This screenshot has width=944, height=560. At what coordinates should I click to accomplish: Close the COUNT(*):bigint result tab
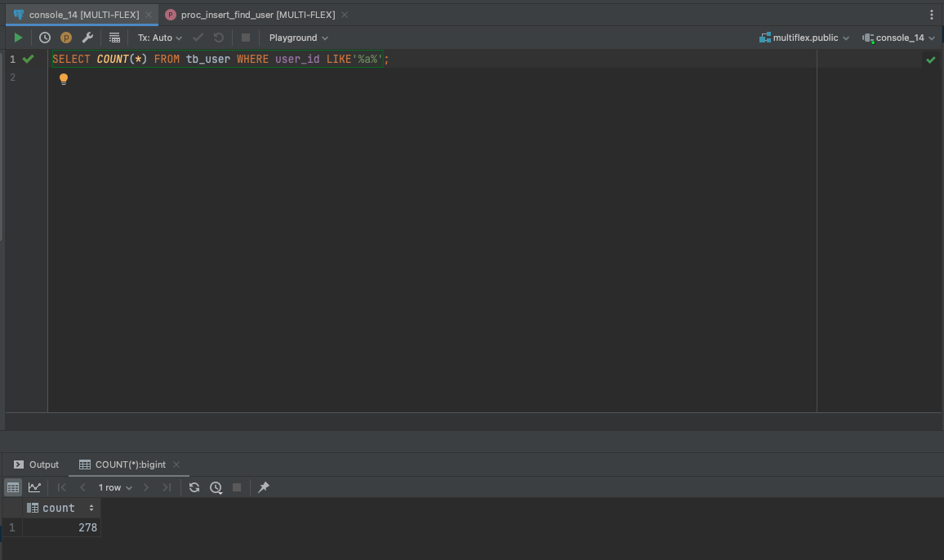[x=176, y=464]
